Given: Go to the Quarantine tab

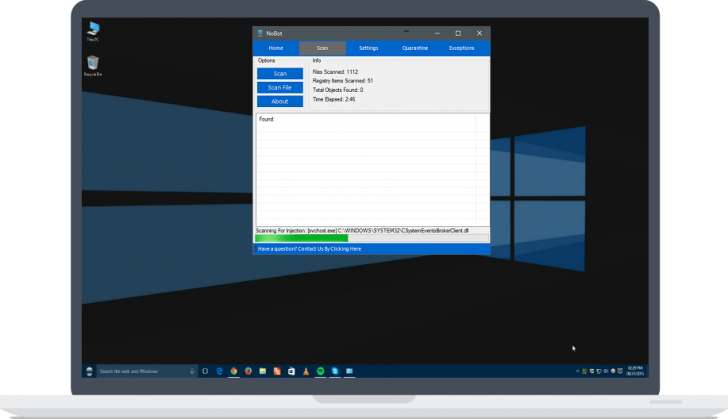Looking at the screenshot, I should [415, 48].
